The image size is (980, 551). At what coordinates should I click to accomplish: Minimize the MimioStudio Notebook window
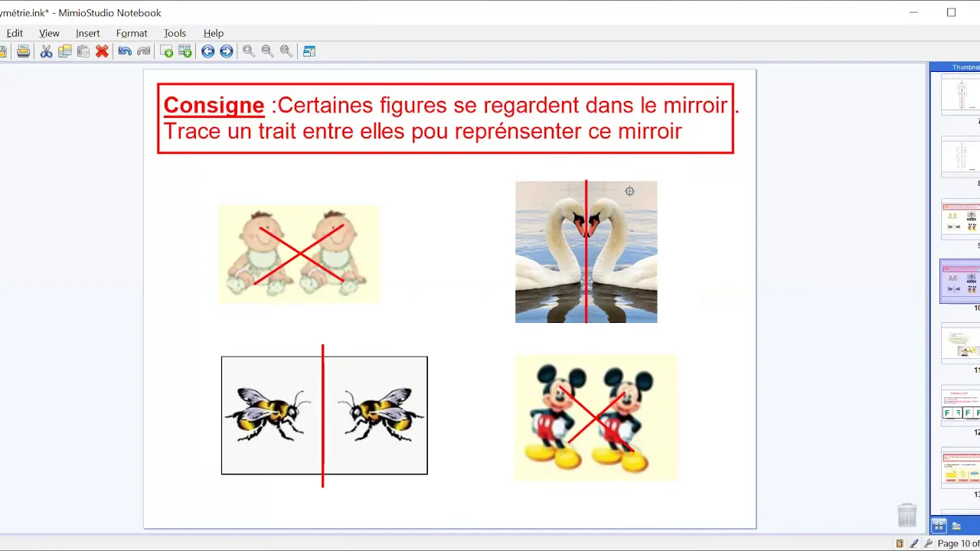(913, 12)
